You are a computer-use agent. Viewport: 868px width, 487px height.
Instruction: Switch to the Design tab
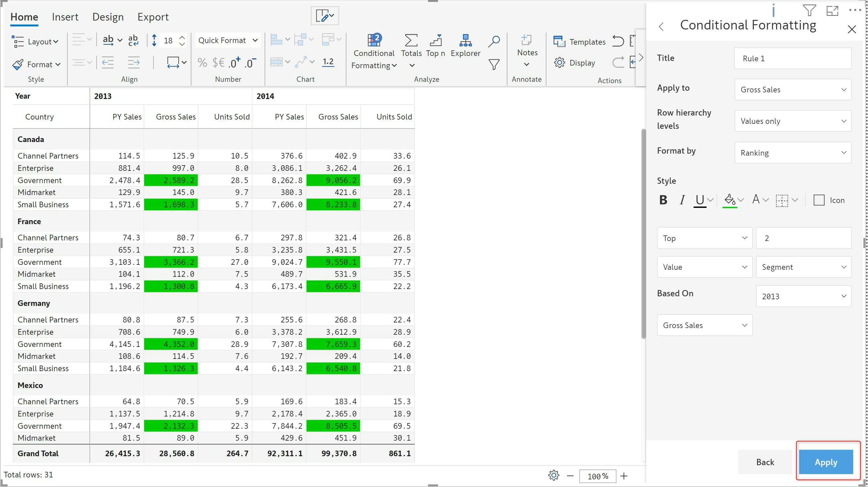[x=108, y=17]
